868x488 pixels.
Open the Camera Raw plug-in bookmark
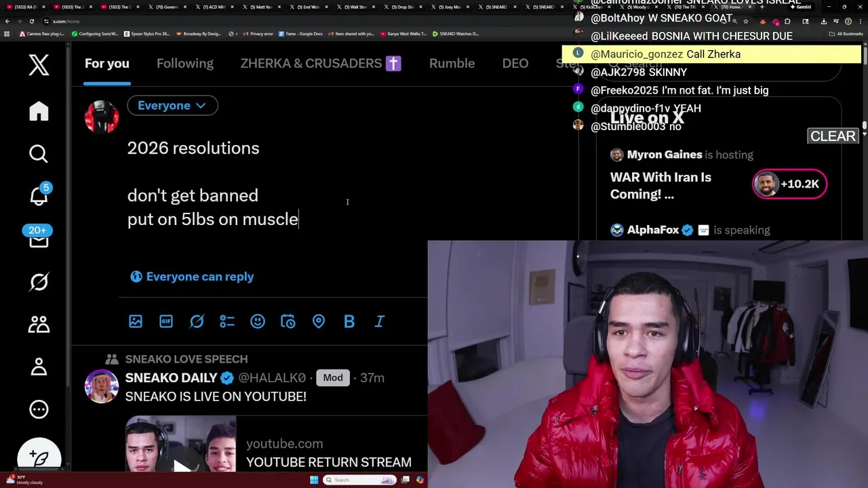click(42, 33)
